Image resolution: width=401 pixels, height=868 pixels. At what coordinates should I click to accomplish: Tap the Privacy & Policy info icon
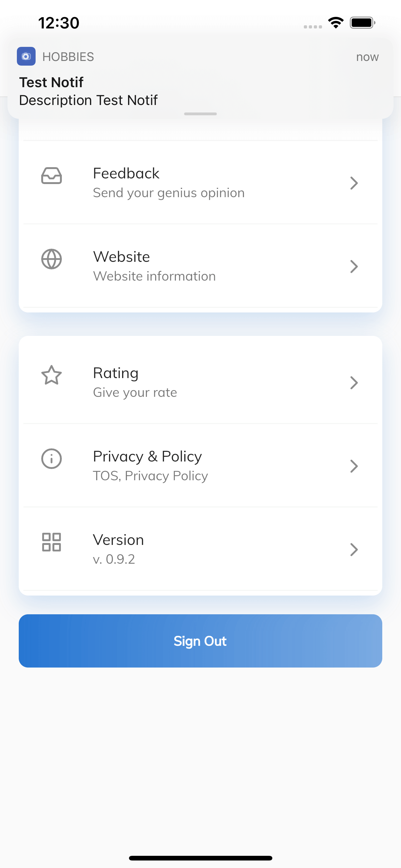click(x=52, y=459)
